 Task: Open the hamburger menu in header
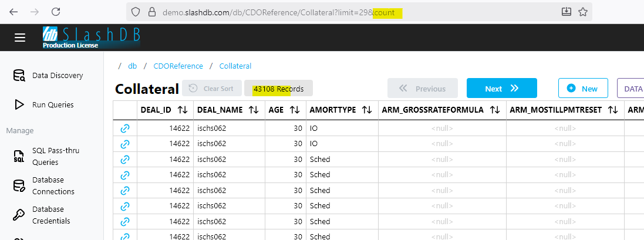[20, 38]
